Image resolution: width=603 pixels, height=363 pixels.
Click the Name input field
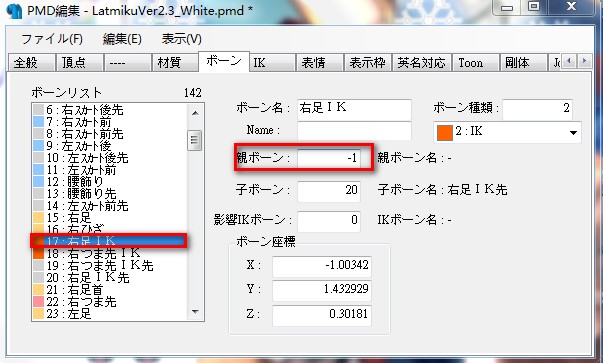[354, 131]
